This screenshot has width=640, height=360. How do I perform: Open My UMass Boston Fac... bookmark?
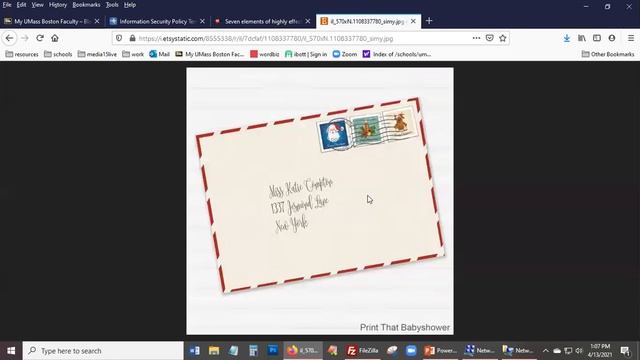210,54
